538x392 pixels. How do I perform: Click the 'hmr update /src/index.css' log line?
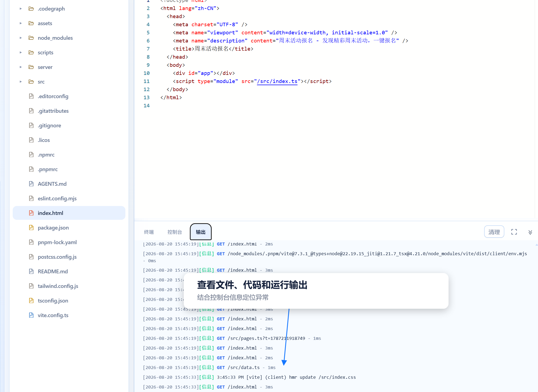pyautogui.click(x=249, y=377)
